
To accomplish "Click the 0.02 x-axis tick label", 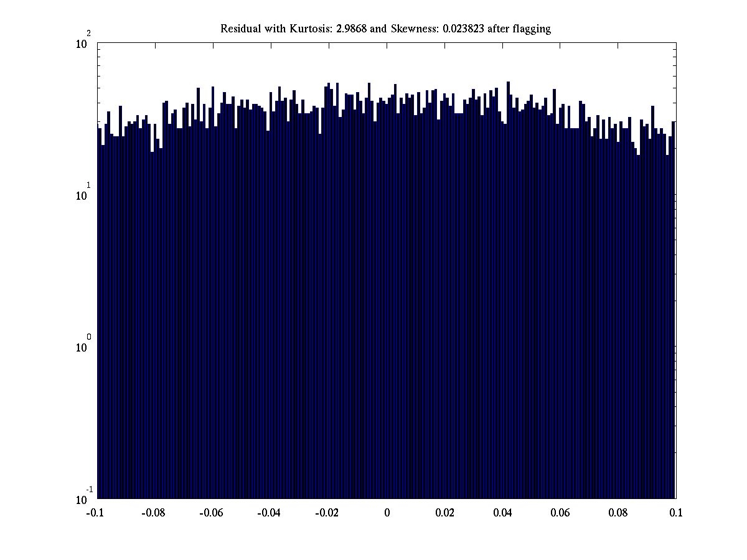I will click(444, 513).
